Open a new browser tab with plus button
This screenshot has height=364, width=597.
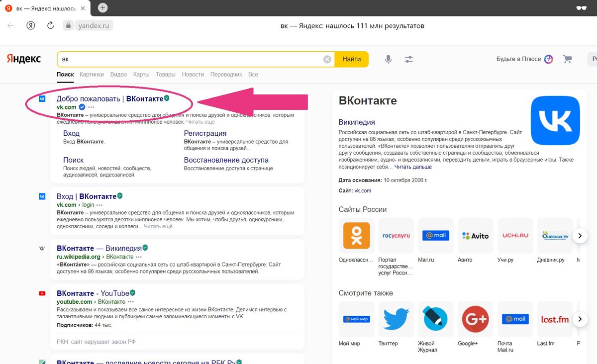coord(102,7)
